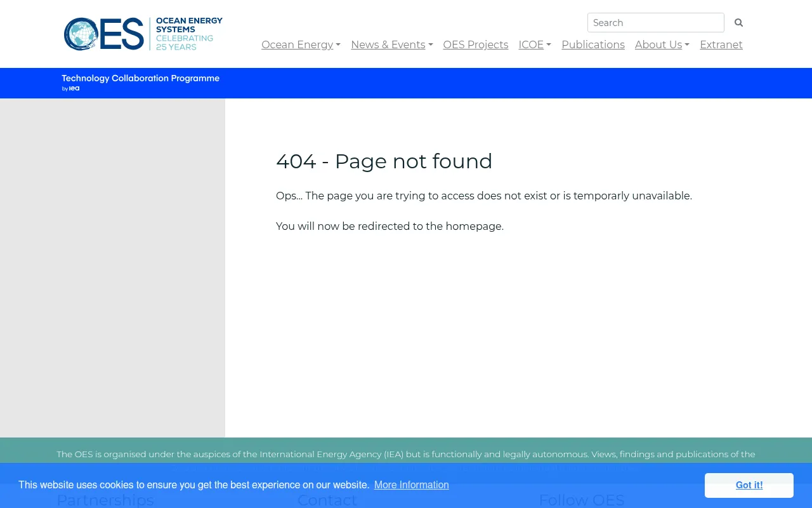The width and height of the screenshot is (812, 508).
Task: Click the search magnifier icon
Action: [x=738, y=23]
